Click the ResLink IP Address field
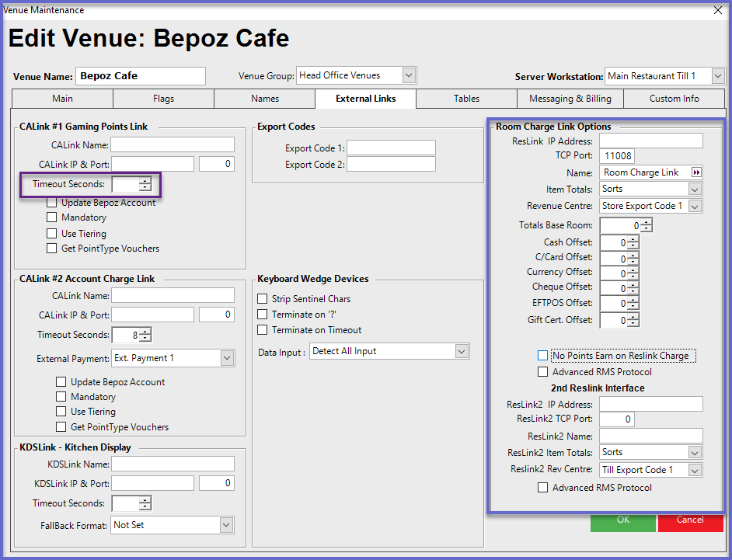Screen dimensions: 732x560 point(650,141)
